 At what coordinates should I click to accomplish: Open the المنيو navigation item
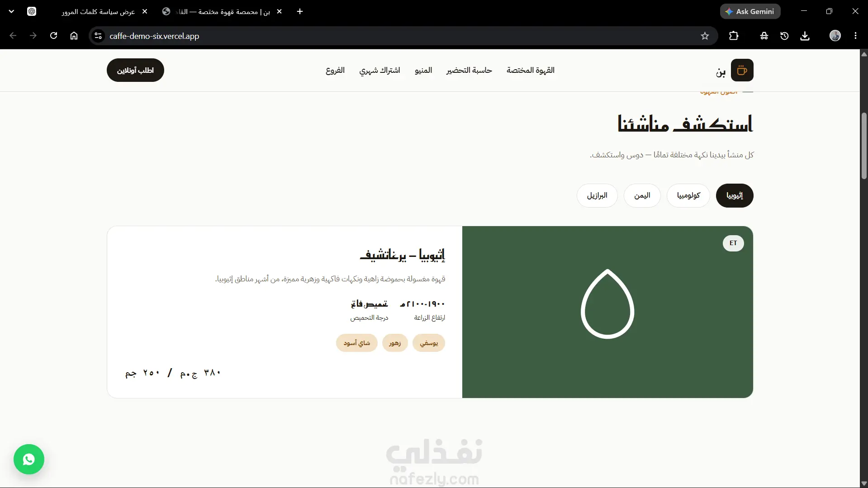point(423,70)
